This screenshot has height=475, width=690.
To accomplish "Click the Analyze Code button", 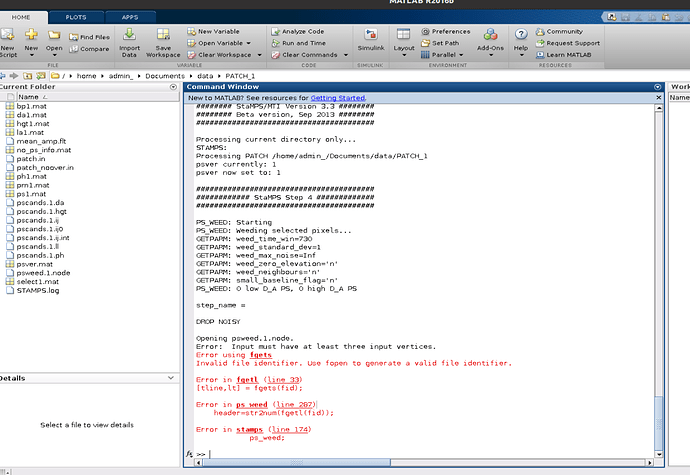I will coord(303,31).
